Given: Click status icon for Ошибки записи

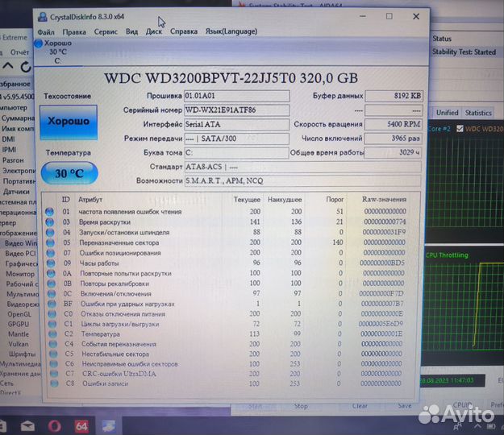Looking at the screenshot, I should tap(55, 383).
